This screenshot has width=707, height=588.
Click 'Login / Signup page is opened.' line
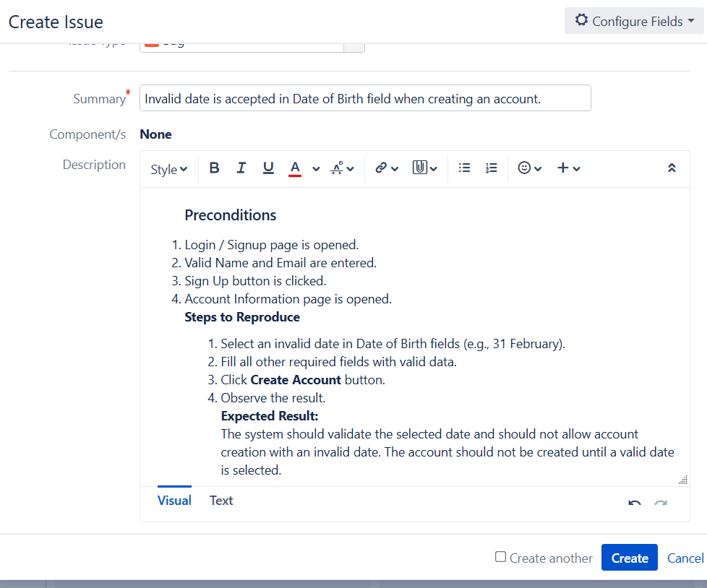tap(271, 245)
